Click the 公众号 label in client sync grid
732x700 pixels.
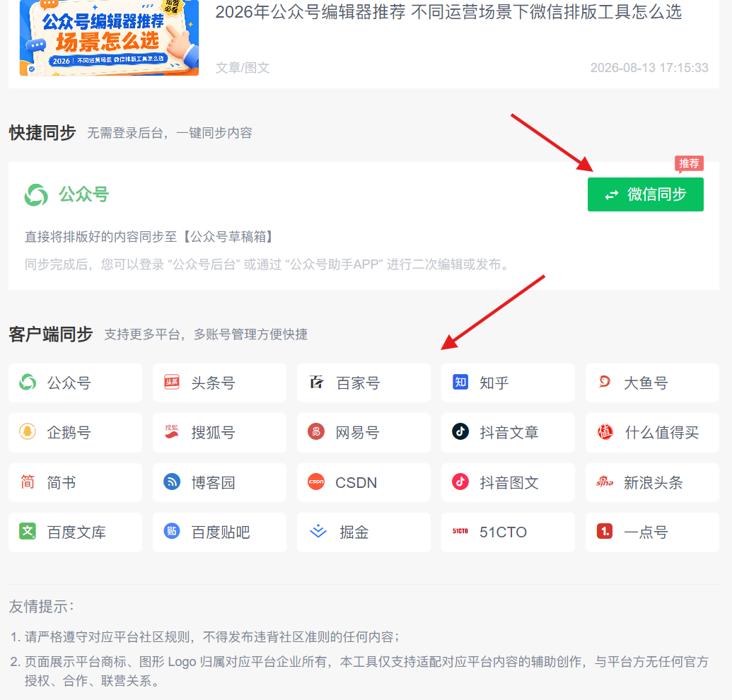click(69, 383)
